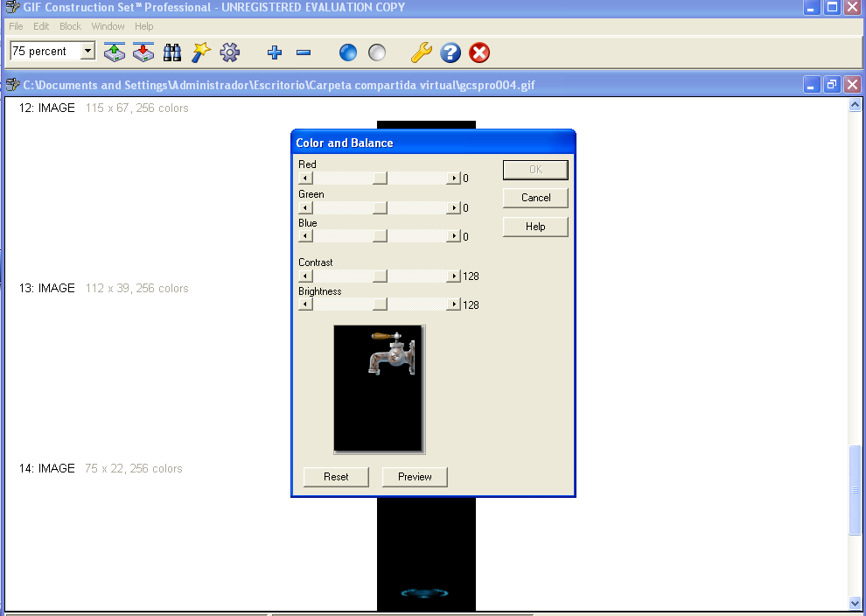The height and width of the screenshot is (616, 866).
Task: Open the binoculars find tool
Action: pyautogui.click(x=172, y=52)
